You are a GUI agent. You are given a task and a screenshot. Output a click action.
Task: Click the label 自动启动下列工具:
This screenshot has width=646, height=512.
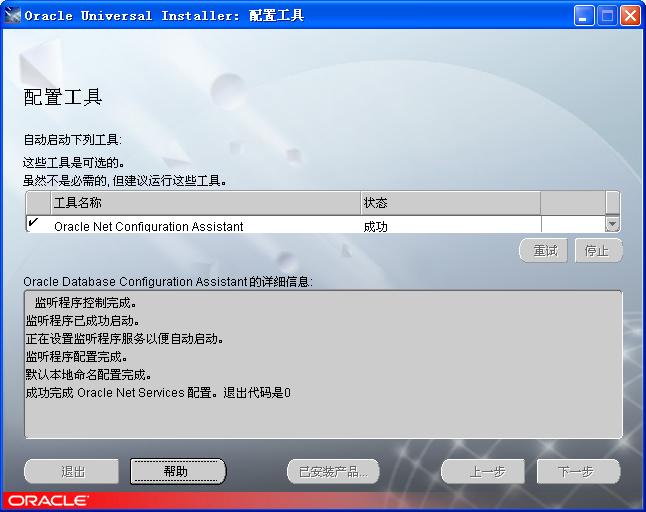[73, 140]
